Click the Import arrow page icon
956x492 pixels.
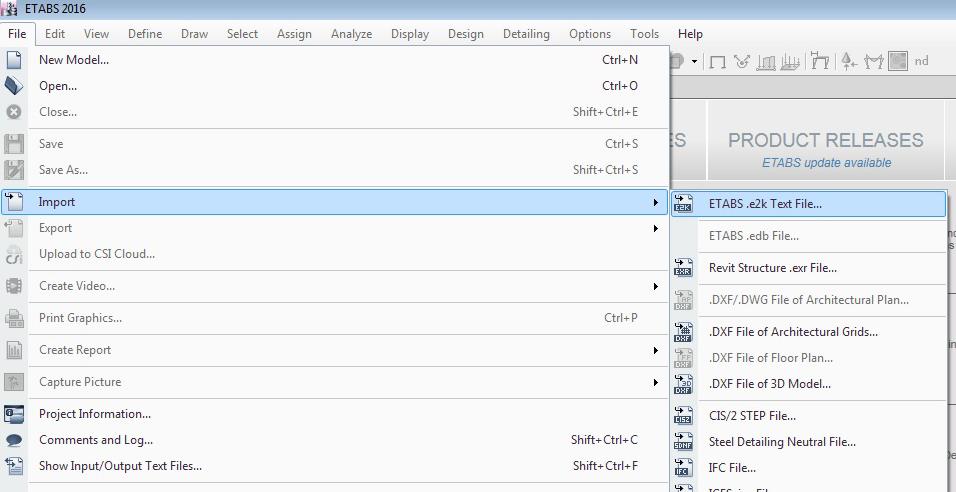coord(13,202)
